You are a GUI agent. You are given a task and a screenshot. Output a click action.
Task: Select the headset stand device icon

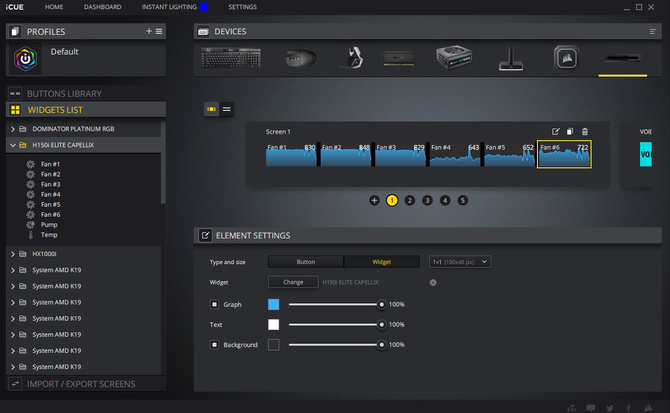point(511,59)
